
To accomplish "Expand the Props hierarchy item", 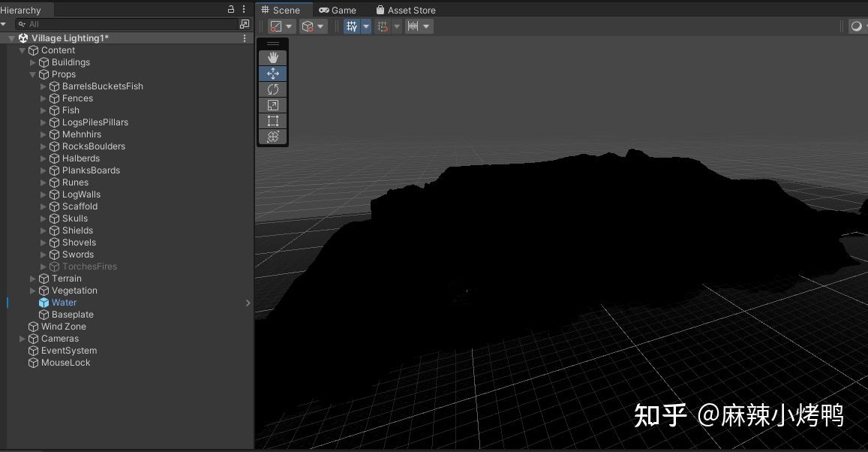I will pos(33,74).
